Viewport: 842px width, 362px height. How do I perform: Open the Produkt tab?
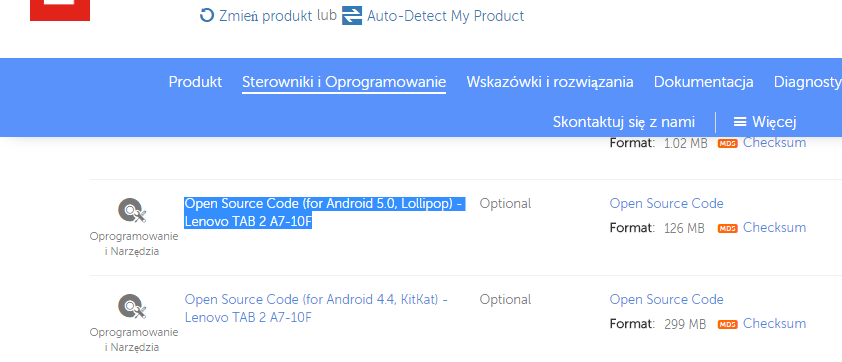[x=195, y=82]
